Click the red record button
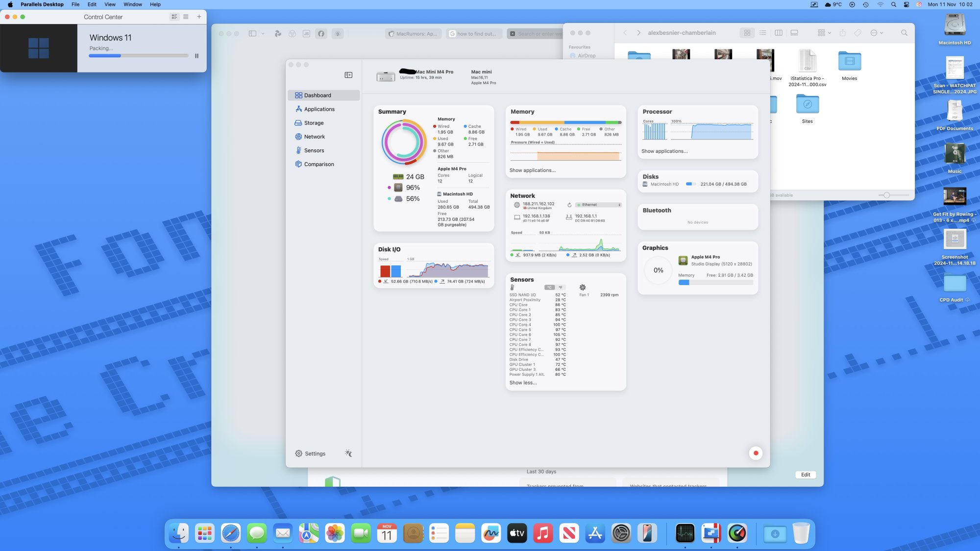The image size is (980, 551). tap(756, 453)
